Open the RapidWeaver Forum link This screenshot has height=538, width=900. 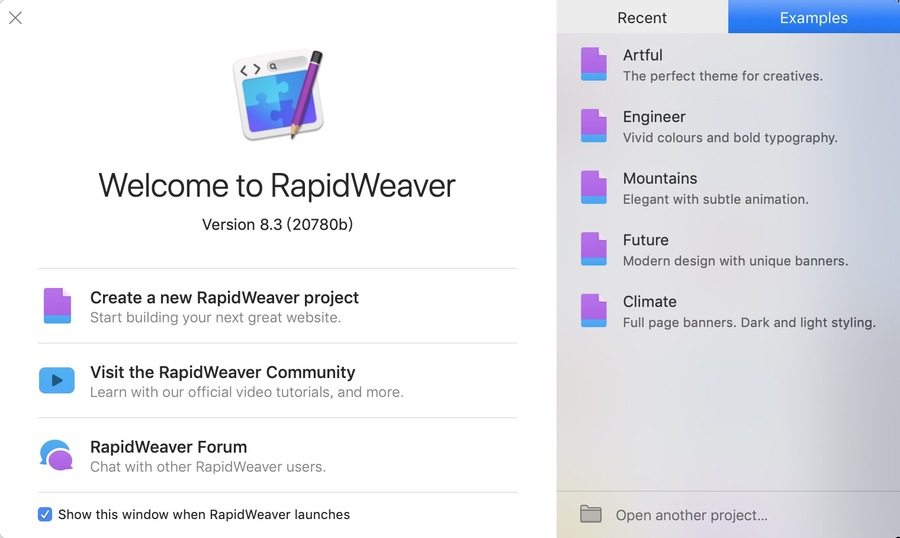(x=168, y=447)
